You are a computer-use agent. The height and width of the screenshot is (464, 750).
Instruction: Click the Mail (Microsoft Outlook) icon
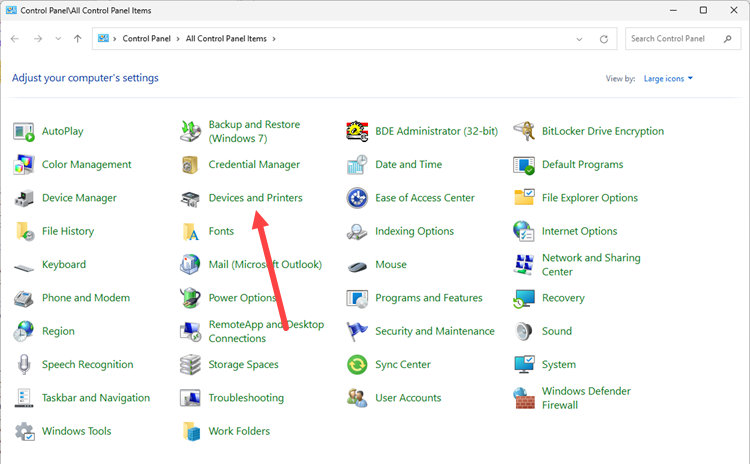coord(190,265)
